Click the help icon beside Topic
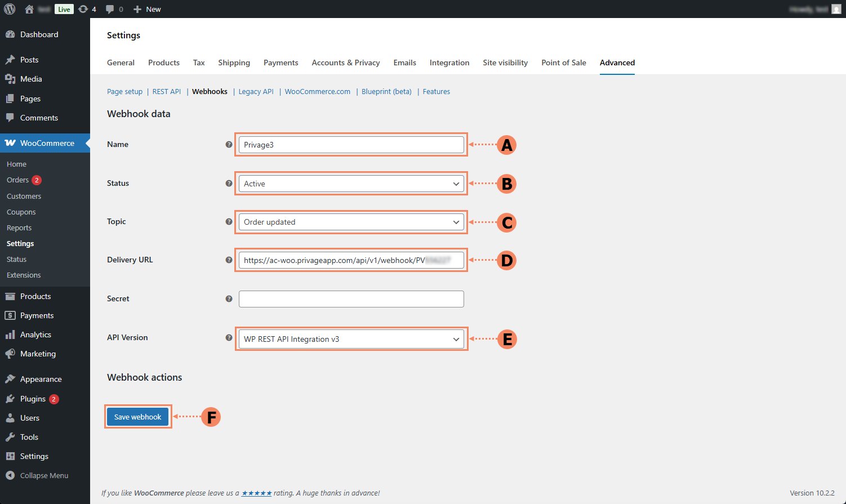This screenshot has width=846, height=504. click(229, 222)
